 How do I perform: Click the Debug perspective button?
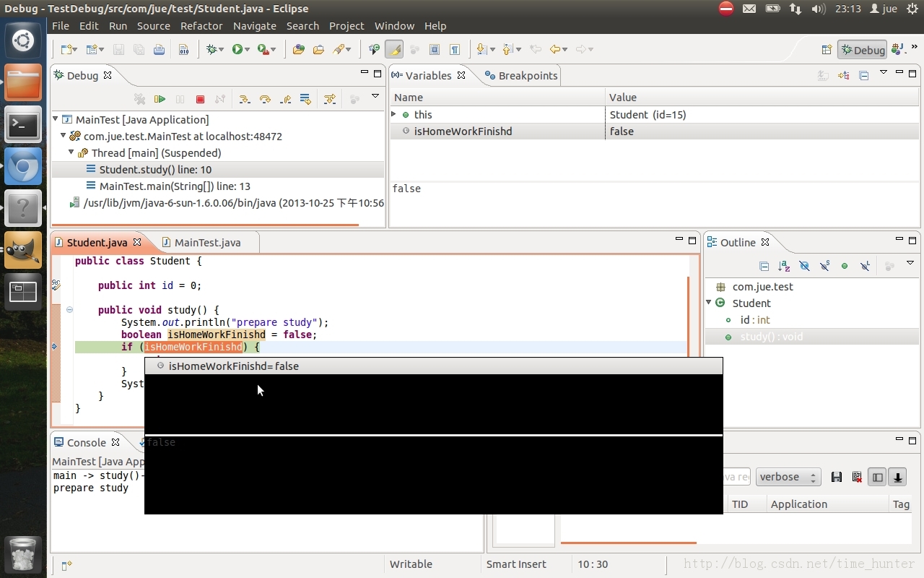tap(862, 50)
